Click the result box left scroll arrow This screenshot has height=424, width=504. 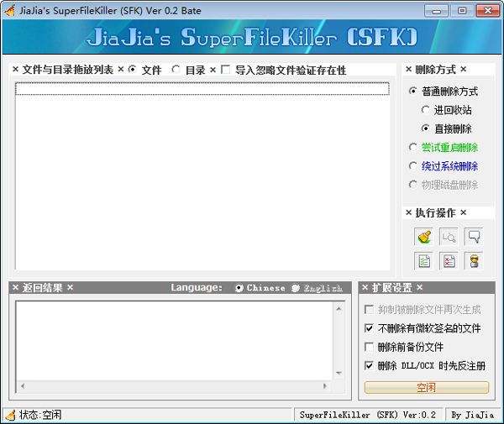[23, 386]
